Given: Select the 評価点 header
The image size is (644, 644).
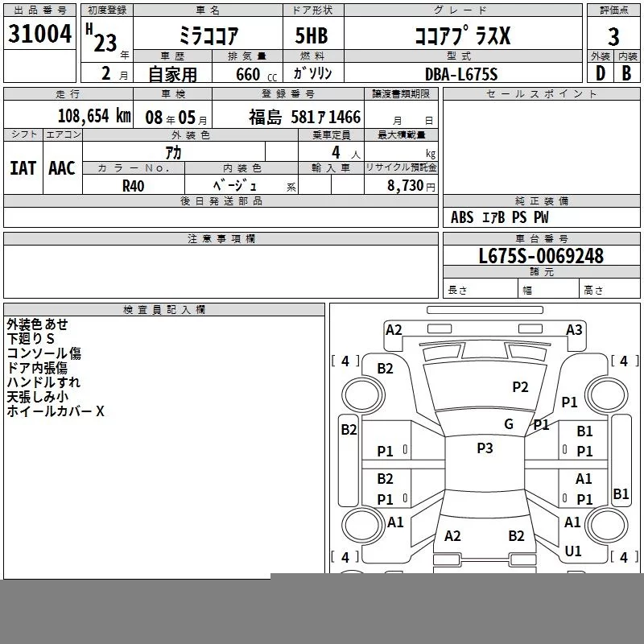Looking at the screenshot, I should pyautogui.click(x=613, y=10).
